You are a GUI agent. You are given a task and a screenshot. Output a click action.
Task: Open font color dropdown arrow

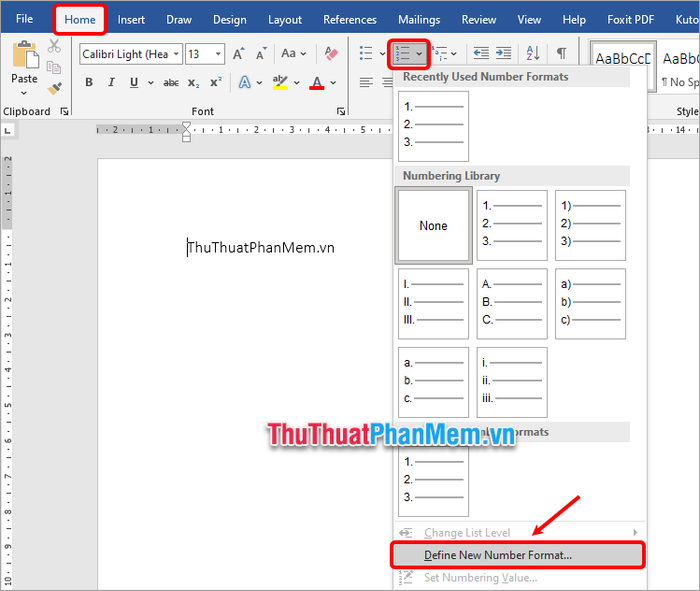pyautogui.click(x=333, y=83)
